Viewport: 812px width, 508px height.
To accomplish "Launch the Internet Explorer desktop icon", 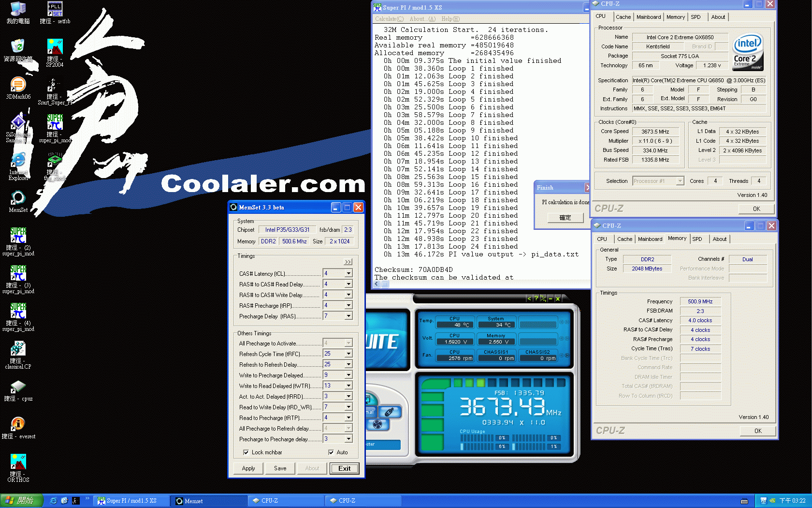I will click(x=18, y=166).
